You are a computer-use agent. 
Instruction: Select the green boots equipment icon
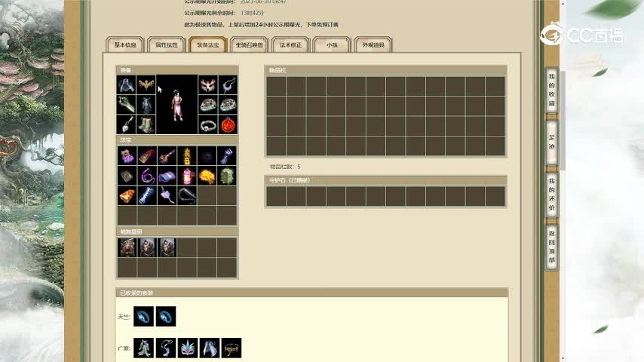point(146,124)
